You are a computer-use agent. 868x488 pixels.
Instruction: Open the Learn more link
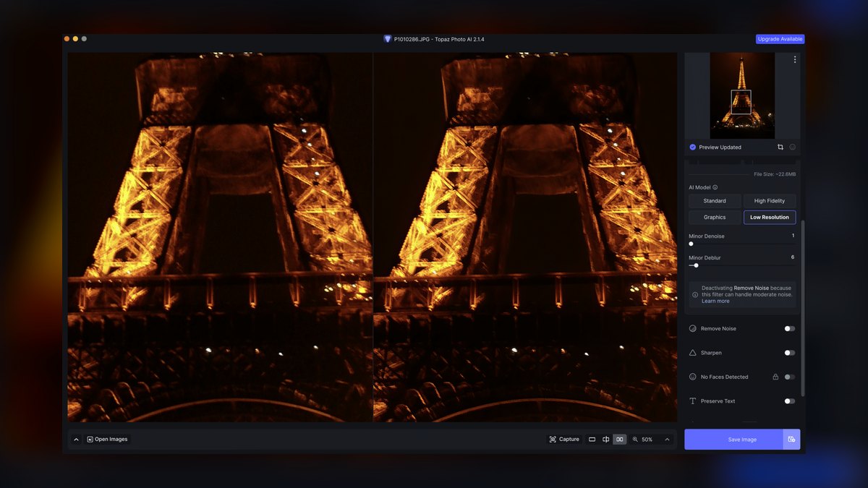[715, 301]
